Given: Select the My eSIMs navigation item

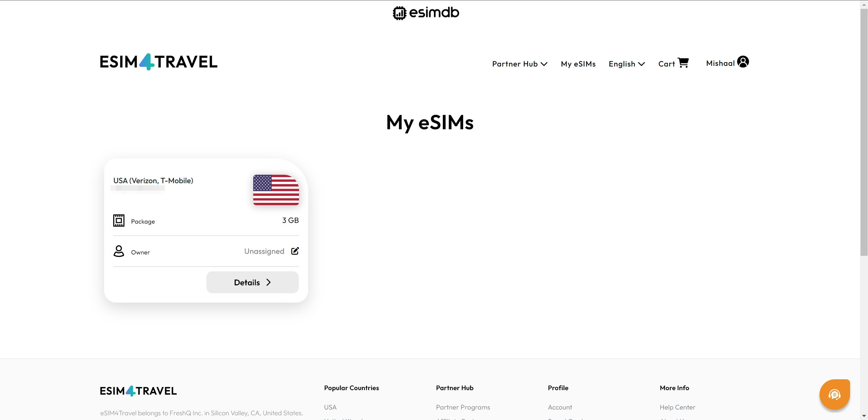Looking at the screenshot, I should coord(578,63).
